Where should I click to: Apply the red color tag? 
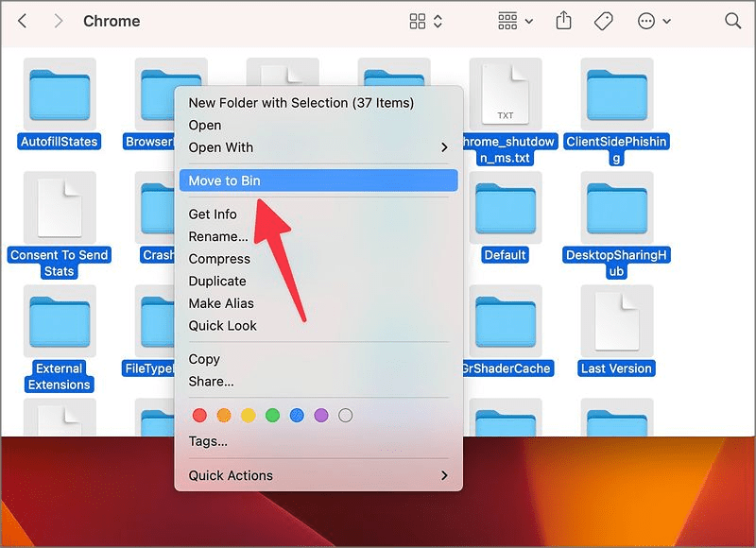pyautogui.click(x=199, y=415)
